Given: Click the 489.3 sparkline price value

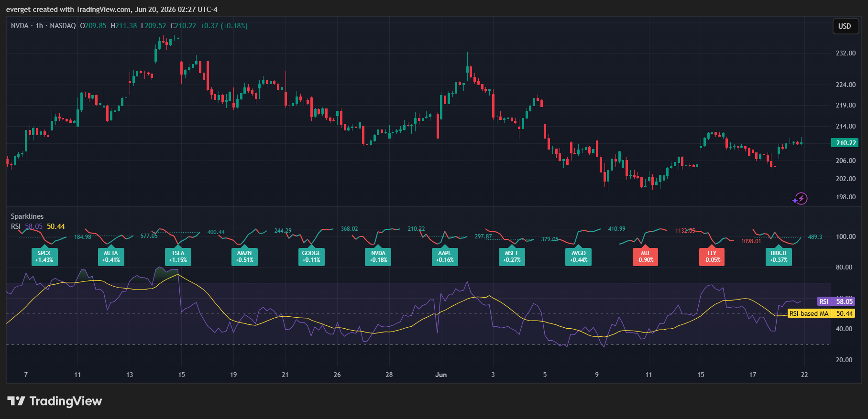Looking at the screenshot, I should 815,237.
